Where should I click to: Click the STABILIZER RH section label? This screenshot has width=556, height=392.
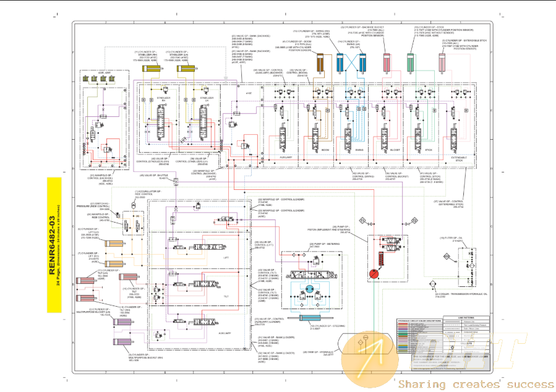164,99
